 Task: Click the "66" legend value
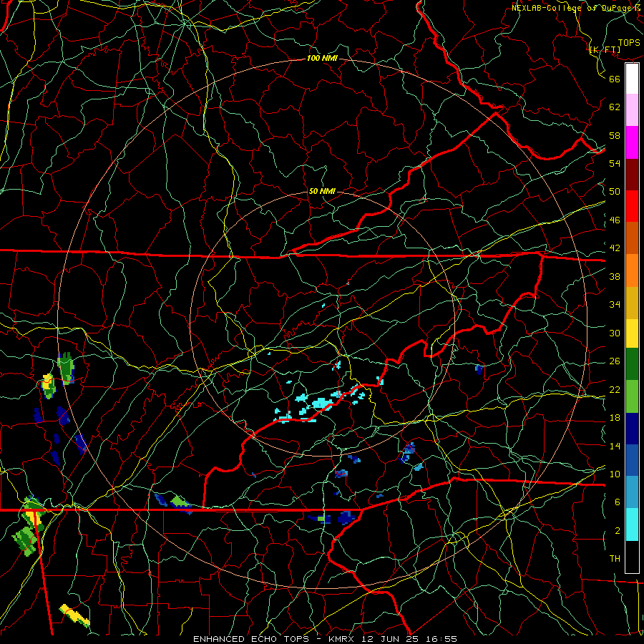(x=615, y=79)
